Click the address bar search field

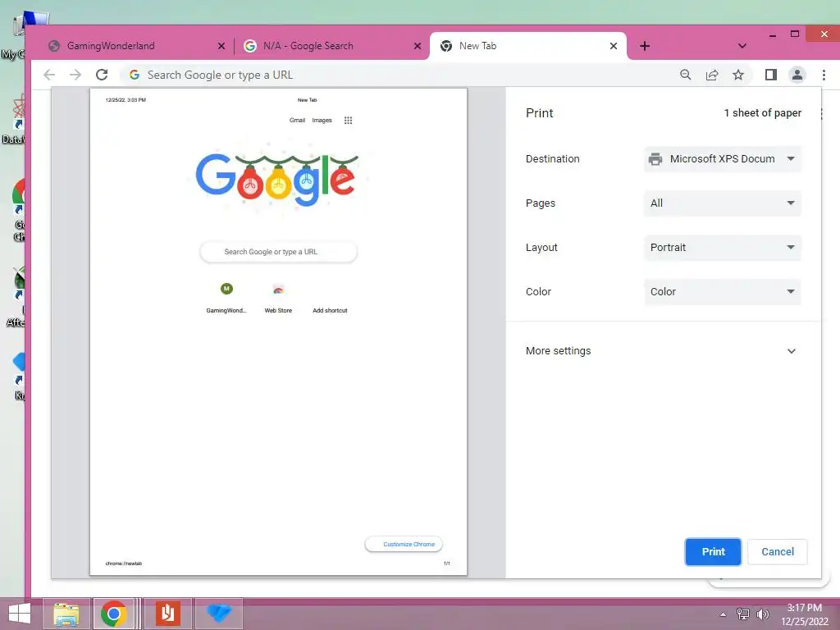(396, 75)
